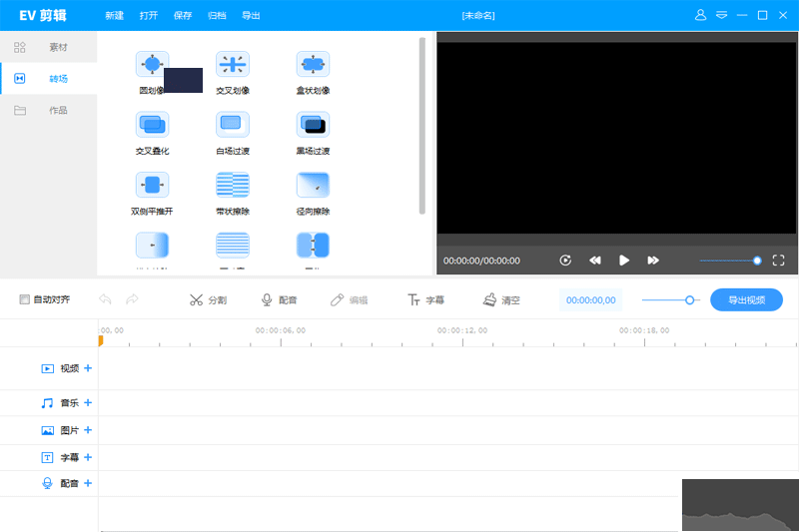This screenshot has width=799, height=532.
Task: Click the 归档 menu item
Action: click(217, 16)
